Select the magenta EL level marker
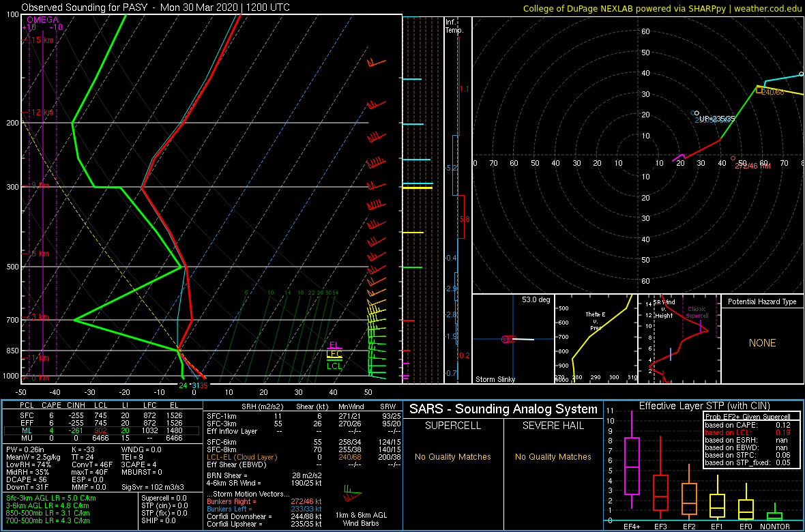Image resolution: width=805 pixels, height=532 pixels. pos(334,346)
